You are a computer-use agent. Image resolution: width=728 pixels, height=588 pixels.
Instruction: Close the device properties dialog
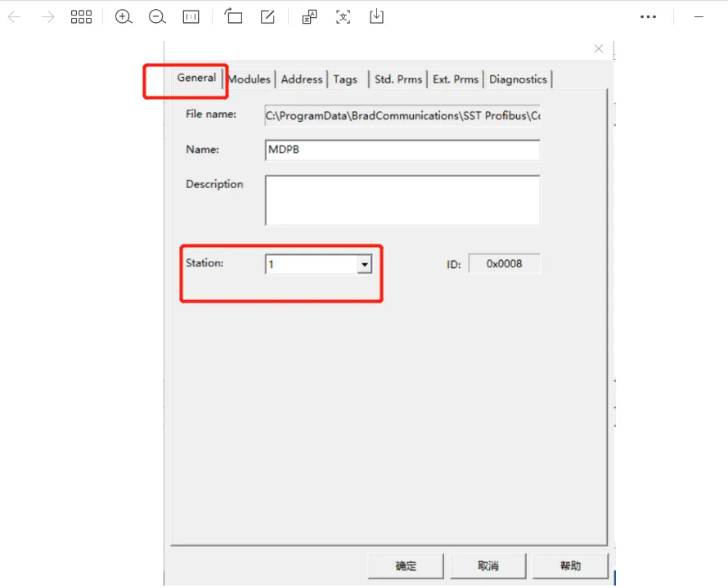coord(599,49)
